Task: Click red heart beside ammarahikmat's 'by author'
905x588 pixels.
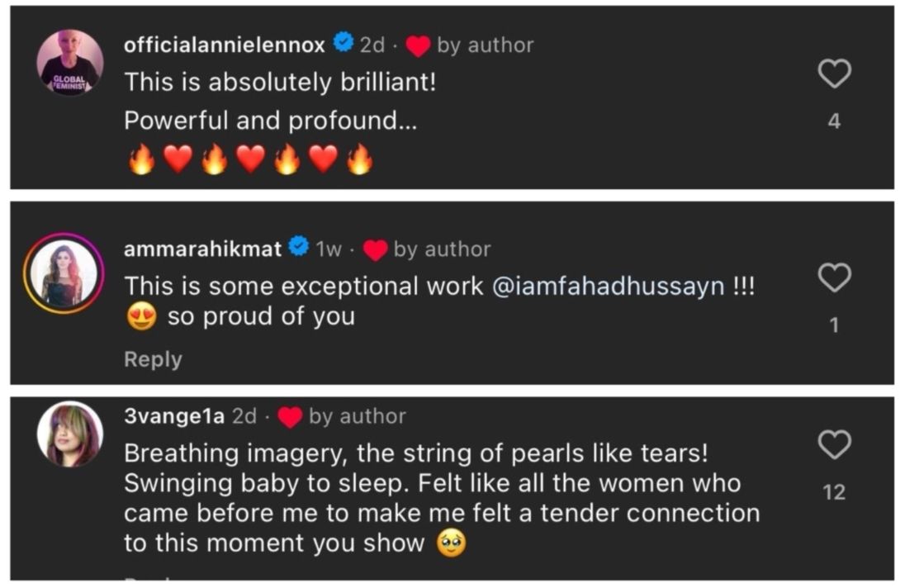Action: click(376, 250)
